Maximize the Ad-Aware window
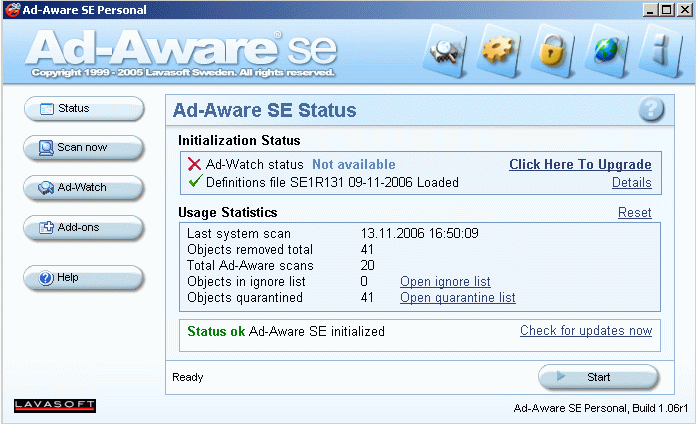 click(667, 10)
